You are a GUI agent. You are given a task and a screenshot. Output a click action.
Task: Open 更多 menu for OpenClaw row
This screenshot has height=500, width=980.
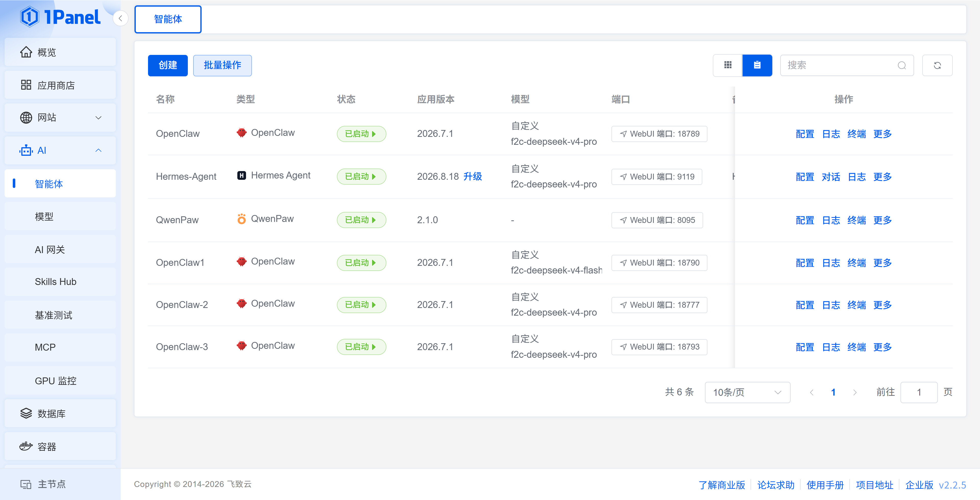coord(882,134)
